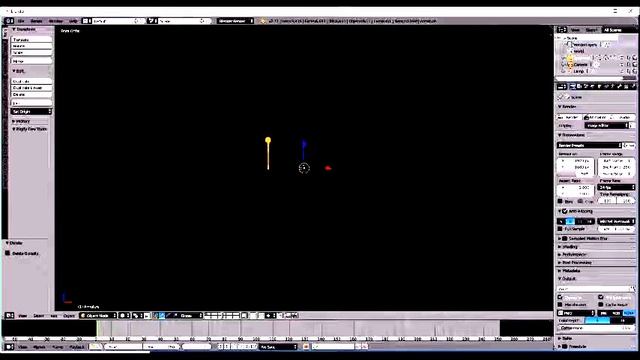Open the Global orientation dropdown
Screen dimensions: 640x360
191,316
